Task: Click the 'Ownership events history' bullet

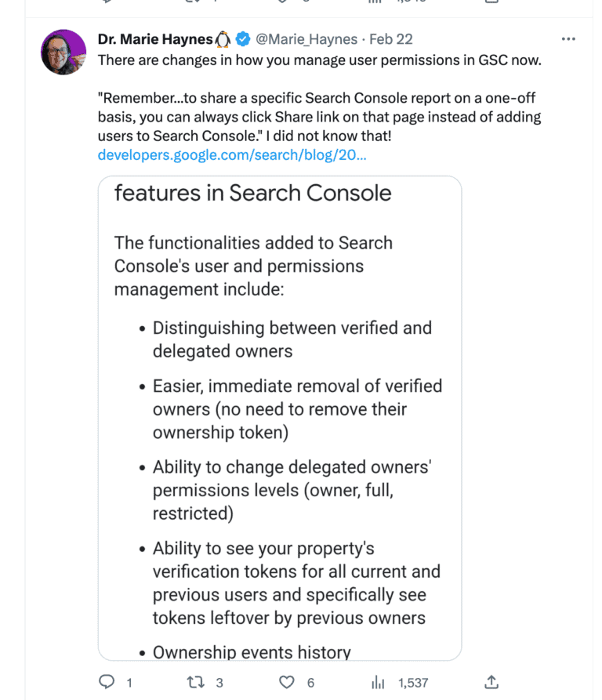Action: tap(251, 652)
